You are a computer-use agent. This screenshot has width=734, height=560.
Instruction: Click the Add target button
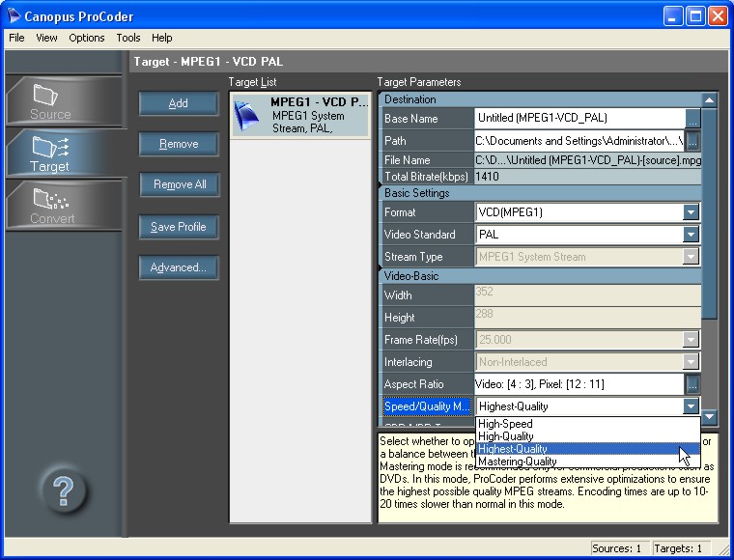(179, 103)
